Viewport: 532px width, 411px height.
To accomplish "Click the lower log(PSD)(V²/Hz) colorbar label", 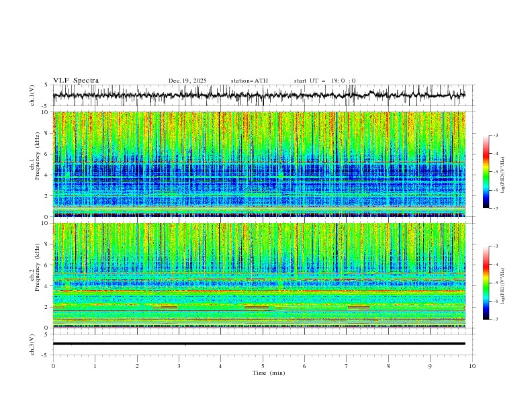I will pyautogui.click(x=503, y=285).
